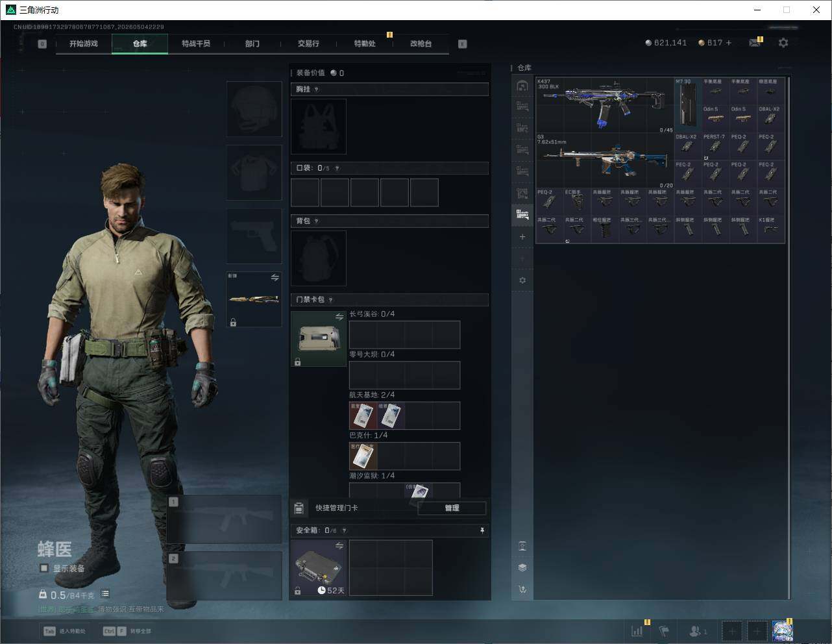Viewport: 832px width, 644px height.
Task: Select the K1握把 grip item
Action: point(770,230)
